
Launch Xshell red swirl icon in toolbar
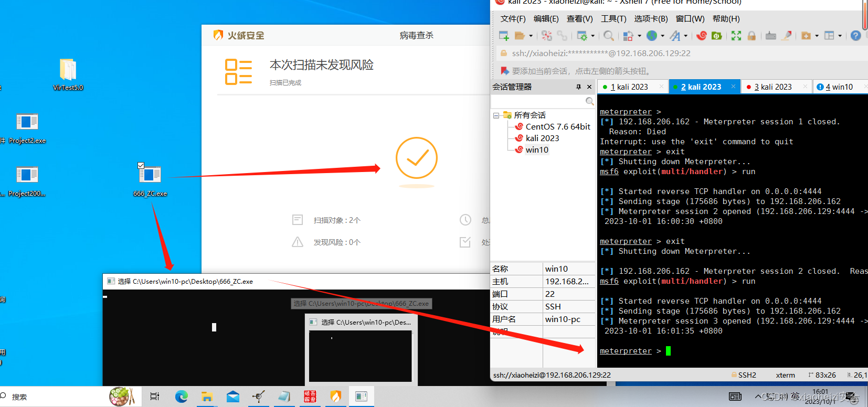pos(702,36)
